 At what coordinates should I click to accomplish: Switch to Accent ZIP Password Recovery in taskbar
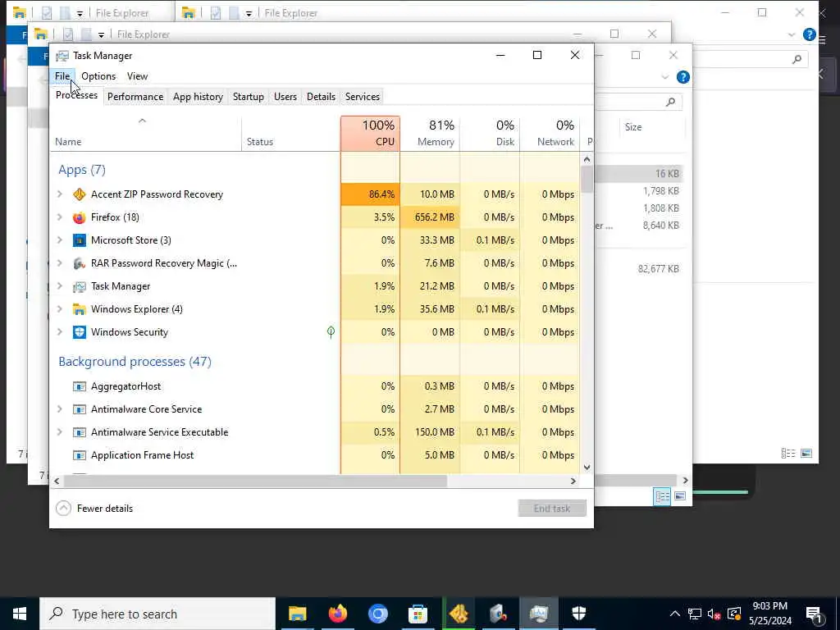click(459, 614)
